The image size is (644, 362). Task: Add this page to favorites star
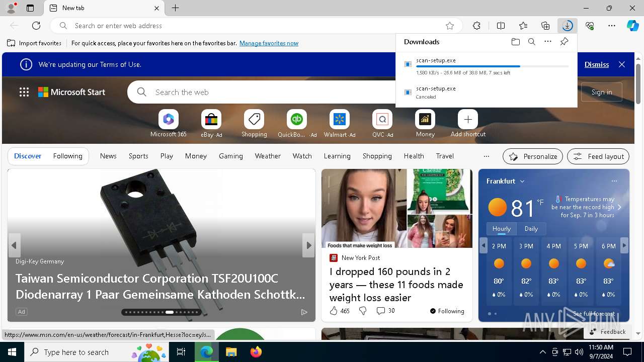[x=450, y=26]
